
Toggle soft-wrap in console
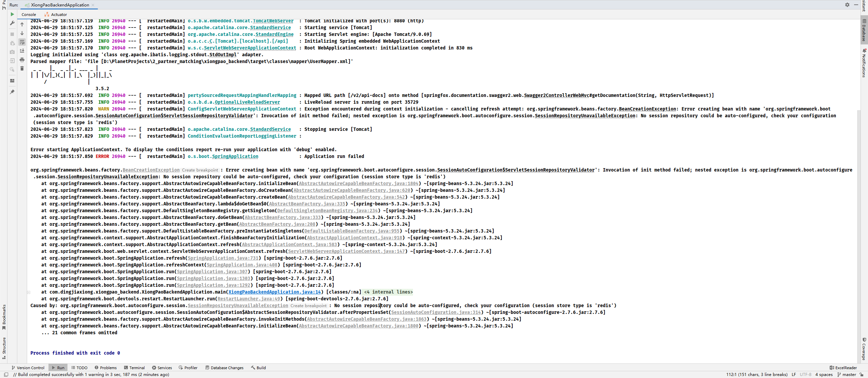(x=22, y=42)
